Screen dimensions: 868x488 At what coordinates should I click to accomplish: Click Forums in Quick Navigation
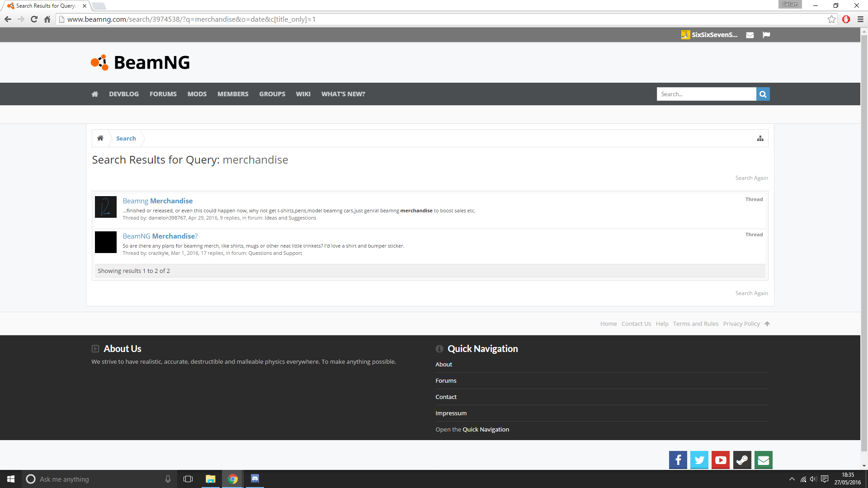446,380
